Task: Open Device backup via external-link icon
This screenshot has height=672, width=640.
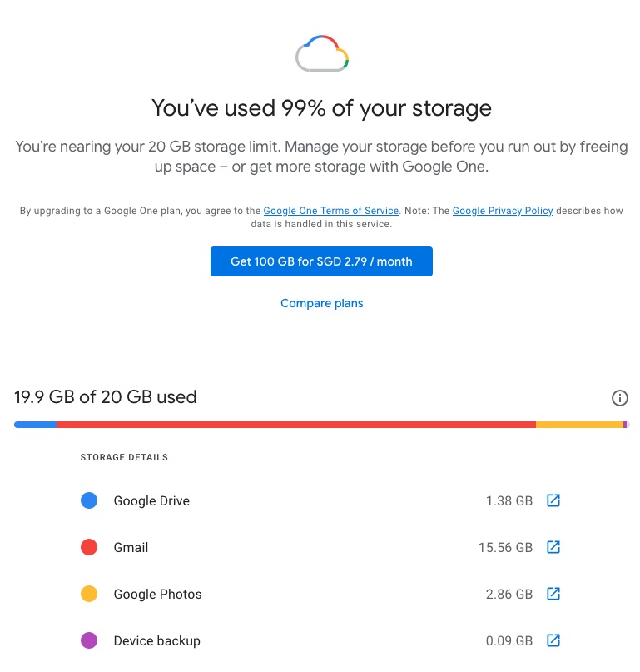Action: 553,640
